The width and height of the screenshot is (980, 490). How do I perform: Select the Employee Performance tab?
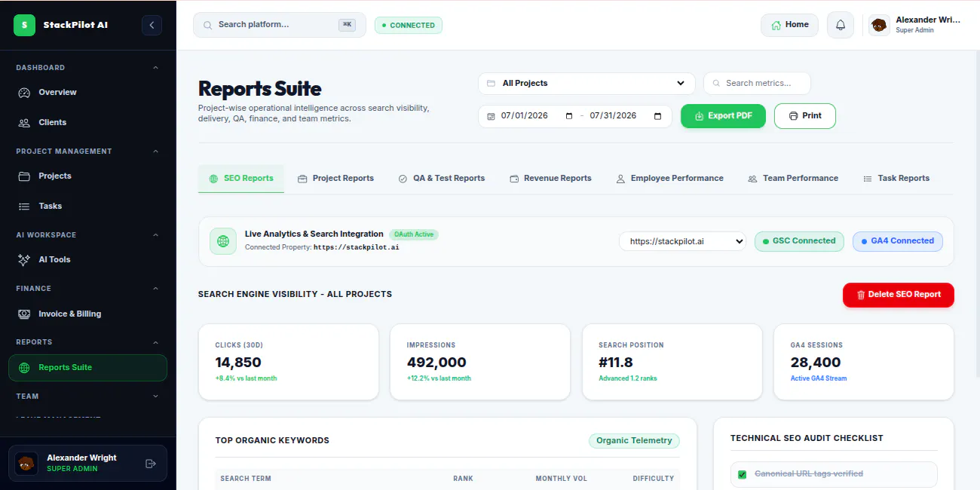coord(669,179)
